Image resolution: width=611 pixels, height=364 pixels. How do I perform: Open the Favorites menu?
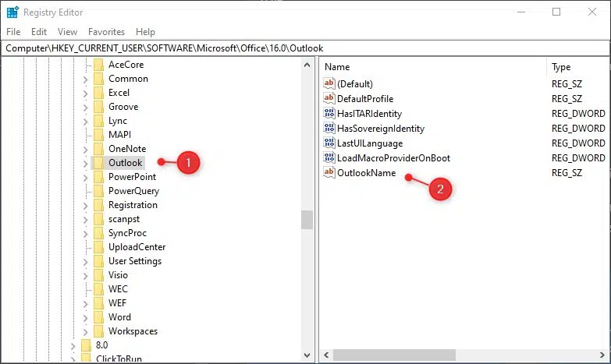point(106,31)
